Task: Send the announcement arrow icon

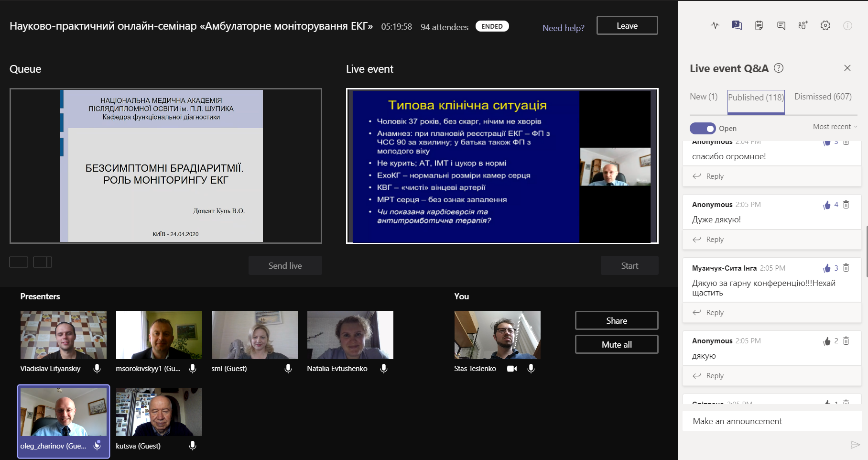Action: (x=855, y=445)
